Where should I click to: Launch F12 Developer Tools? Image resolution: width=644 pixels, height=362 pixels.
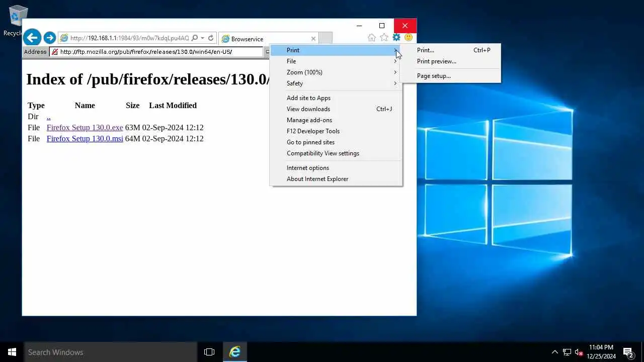336,131
